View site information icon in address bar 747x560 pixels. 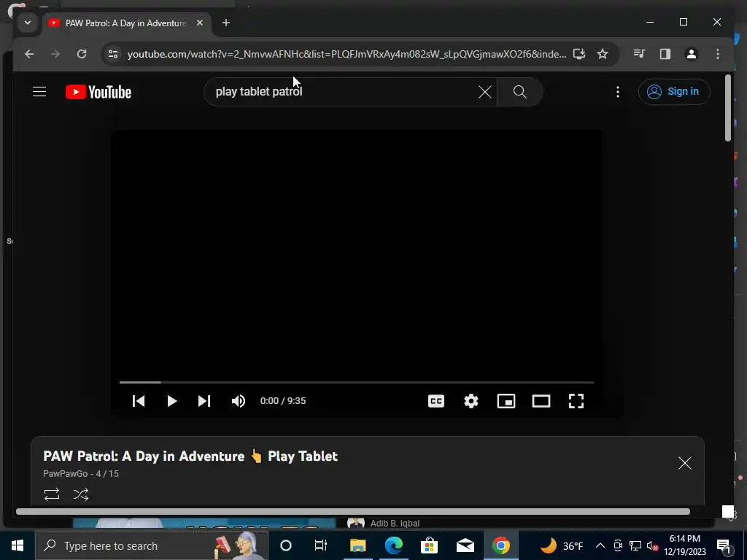pyautogui.click(x=113, y=54)
